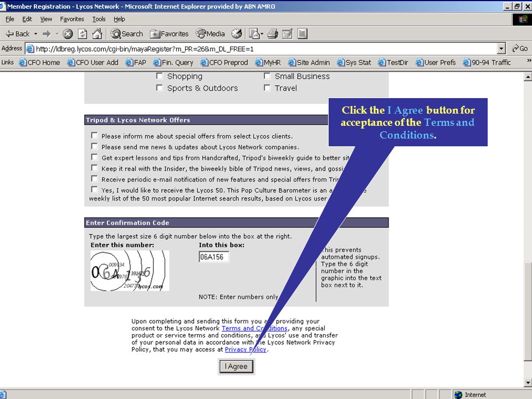Screen dimensions: 532x399
Task: Open the Site Admin shortcut
Action: [x=309, y=63]
